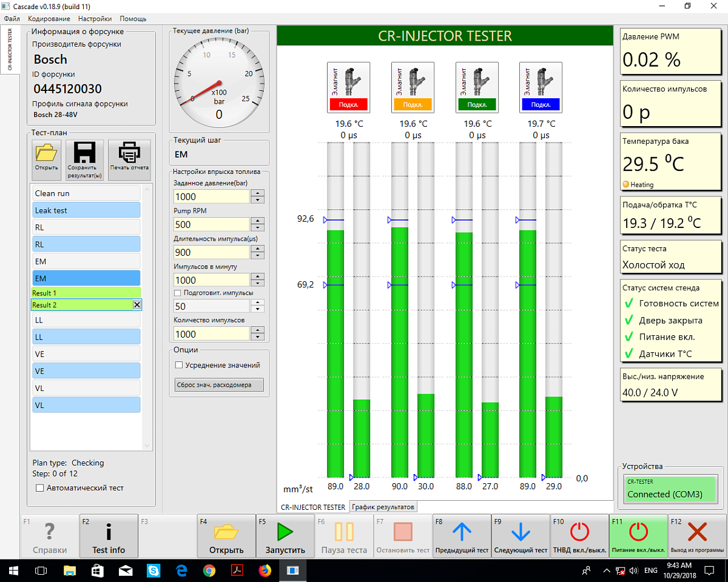The height and width of the screenshot is (582, 728).
Task: Click pulse duration field 900
Action: (x=212, y=252)
